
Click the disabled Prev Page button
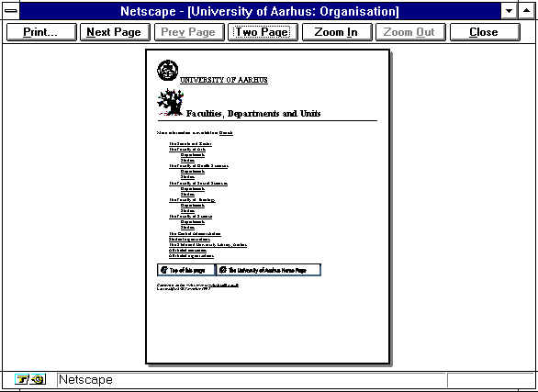tap(189, 32)
